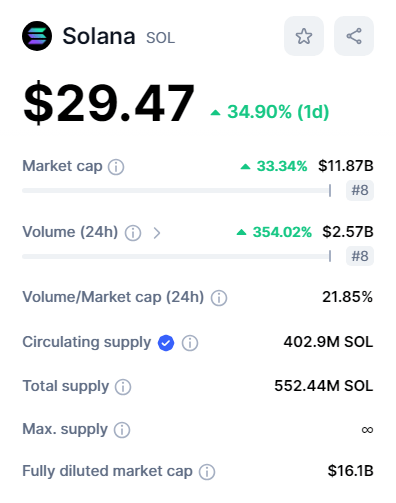Click the Volume (24h) label
Viewport: 396px width, 503px height.
click(x=70, y=232)
